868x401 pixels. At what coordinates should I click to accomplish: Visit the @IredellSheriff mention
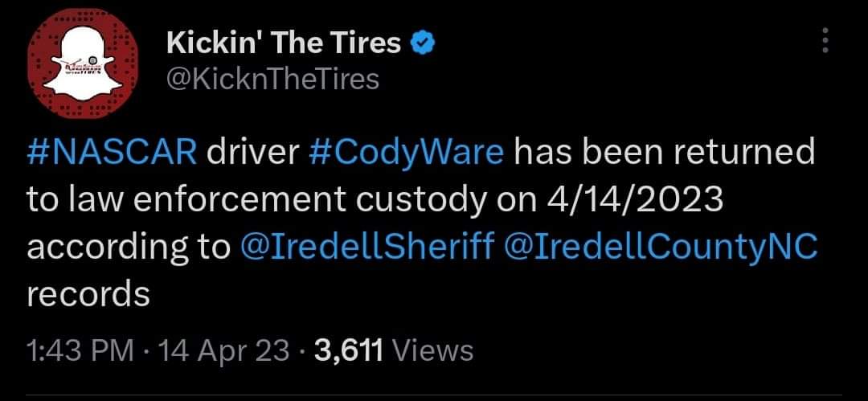pyautogui.click(x=366, y=248)
